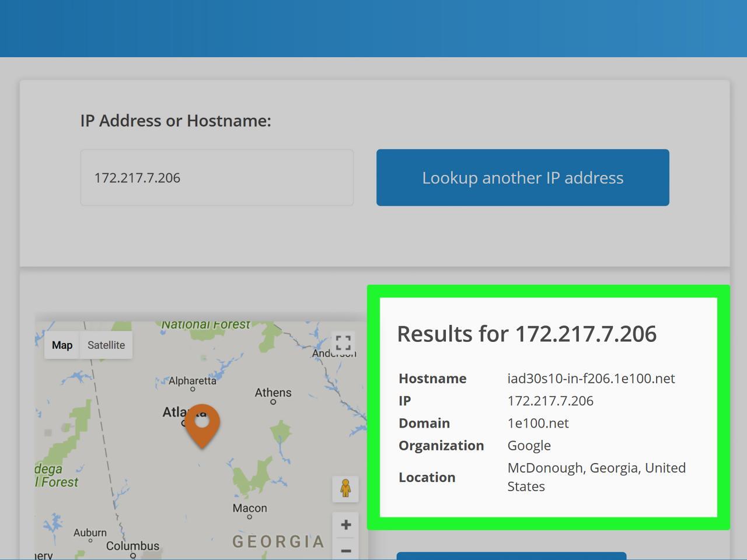
Task: Click the domain value 1e100.net
Action: (537, 423)
